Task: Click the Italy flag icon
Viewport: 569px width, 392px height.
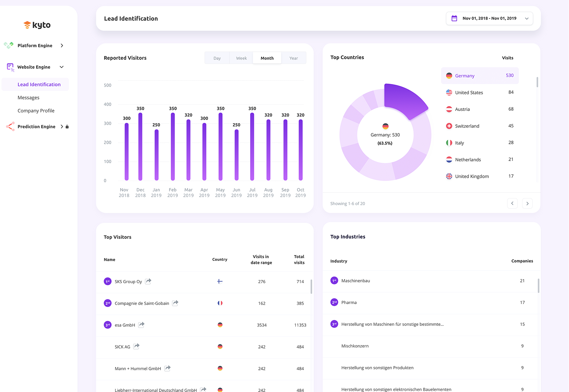Action: 449,143
